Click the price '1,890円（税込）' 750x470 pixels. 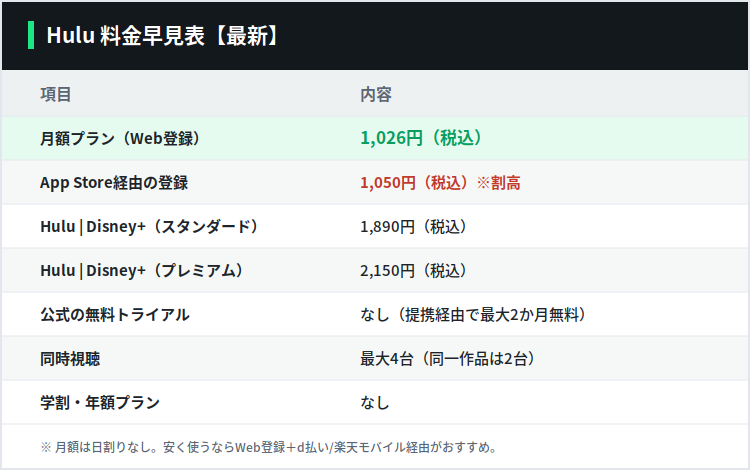[415, 227]
